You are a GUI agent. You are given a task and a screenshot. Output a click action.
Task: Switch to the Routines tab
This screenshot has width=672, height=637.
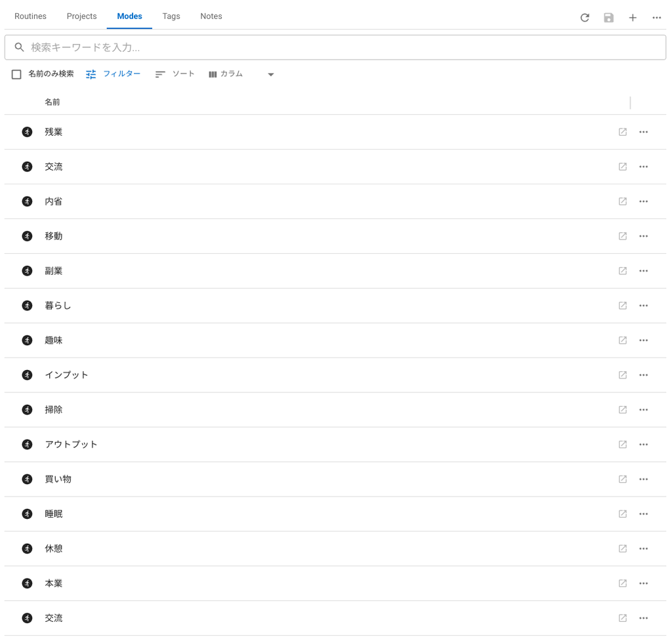[30, 16]
